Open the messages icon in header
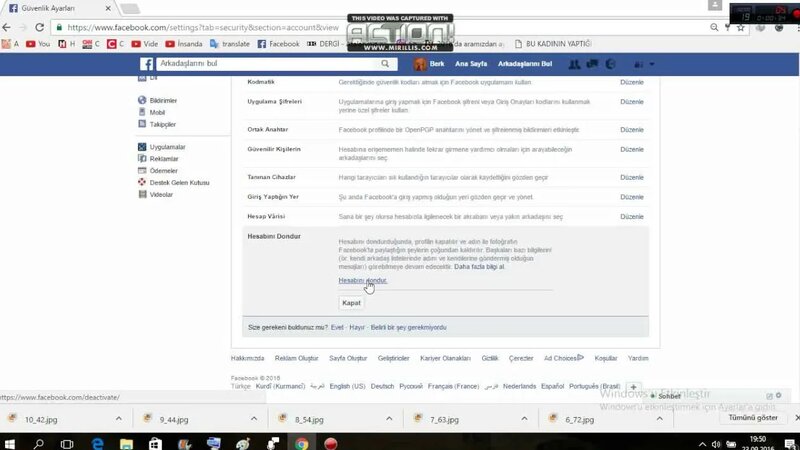Viewport: 800px width, 450px height. (x=592, y=64)
